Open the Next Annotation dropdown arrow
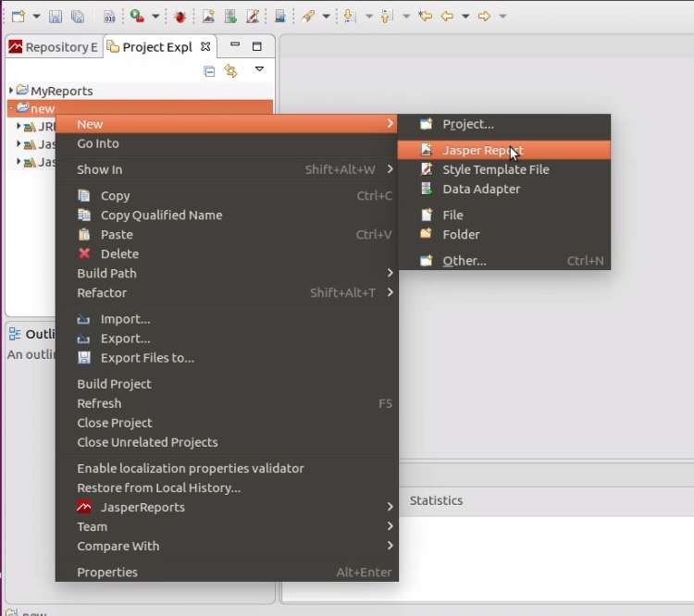Screen dimensions: 694x616 pos(368,17)
